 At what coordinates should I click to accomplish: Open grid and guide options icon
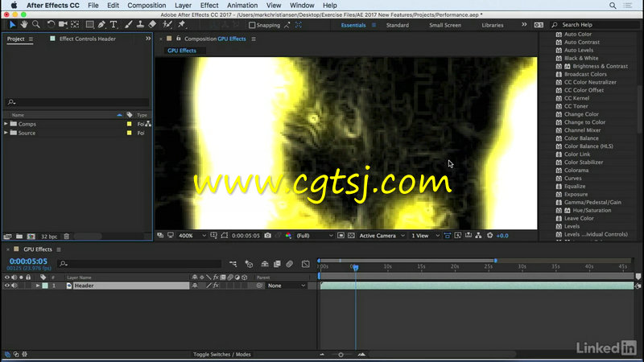click(x=213, y=236)
